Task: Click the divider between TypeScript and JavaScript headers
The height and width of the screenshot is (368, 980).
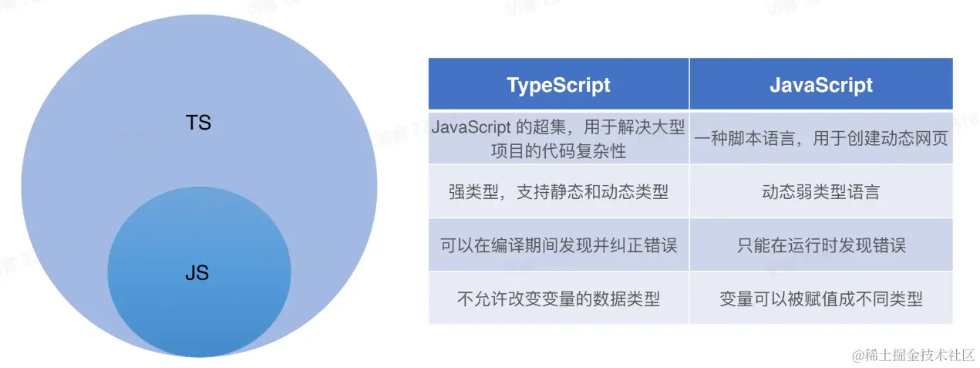Action: [689, 85]
